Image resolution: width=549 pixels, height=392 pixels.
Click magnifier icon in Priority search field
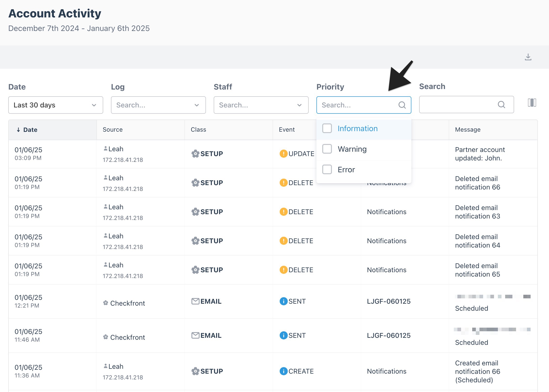[x=402, y=105]
